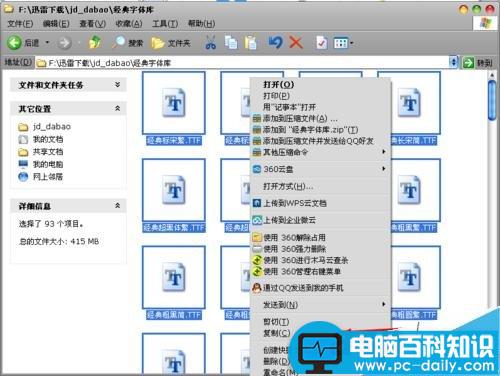This screenshot has height=376, width=500.
Task: Click the vertical scrollbar thumb
Action: [x=492, y=100]
